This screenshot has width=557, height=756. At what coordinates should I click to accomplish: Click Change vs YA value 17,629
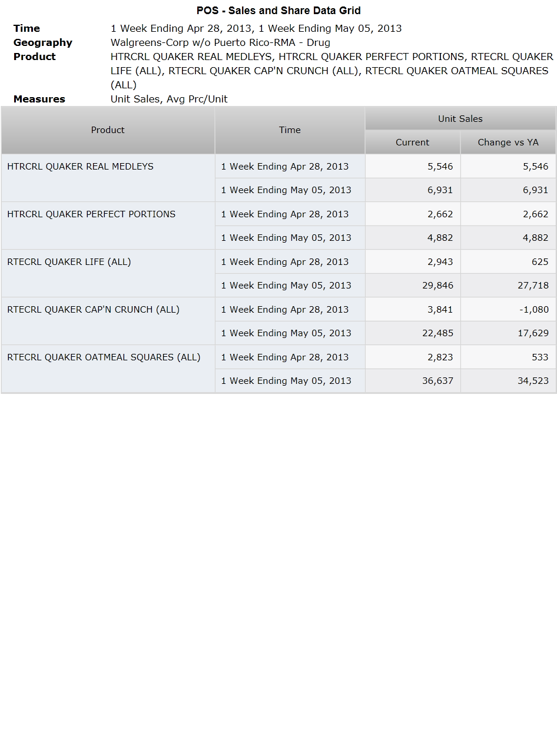[508, 333]
